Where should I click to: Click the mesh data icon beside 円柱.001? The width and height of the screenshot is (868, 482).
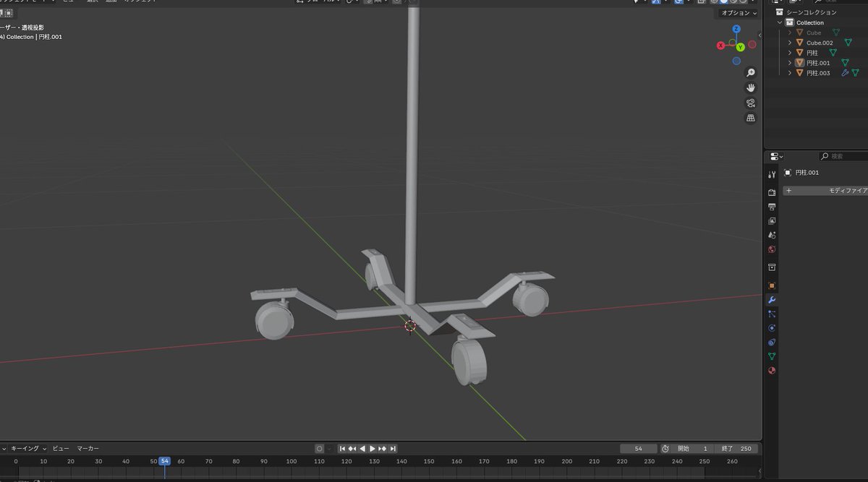[845, 63]
